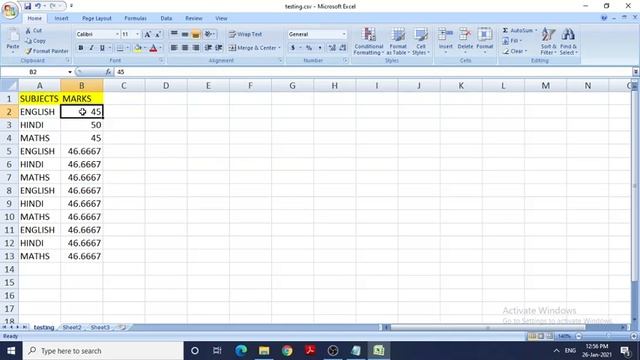Open the Clear dropdown

click(x=515, y=51)
